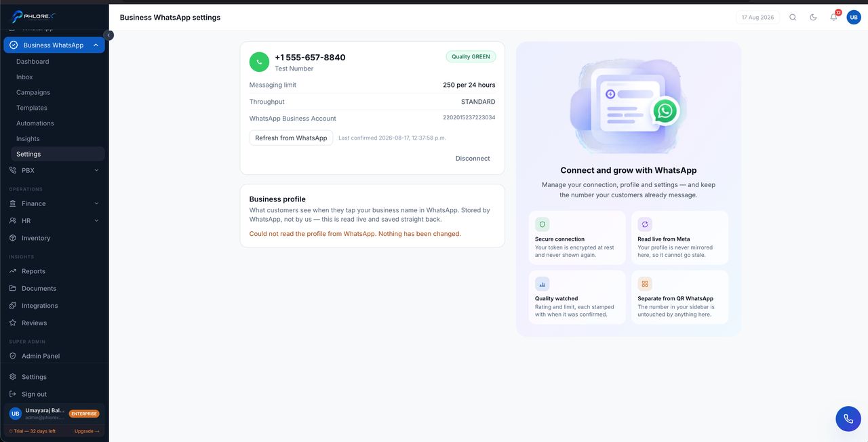Click the Secure connection shield icon
This screenshot has height=442, width=868.
pos(542,224)
